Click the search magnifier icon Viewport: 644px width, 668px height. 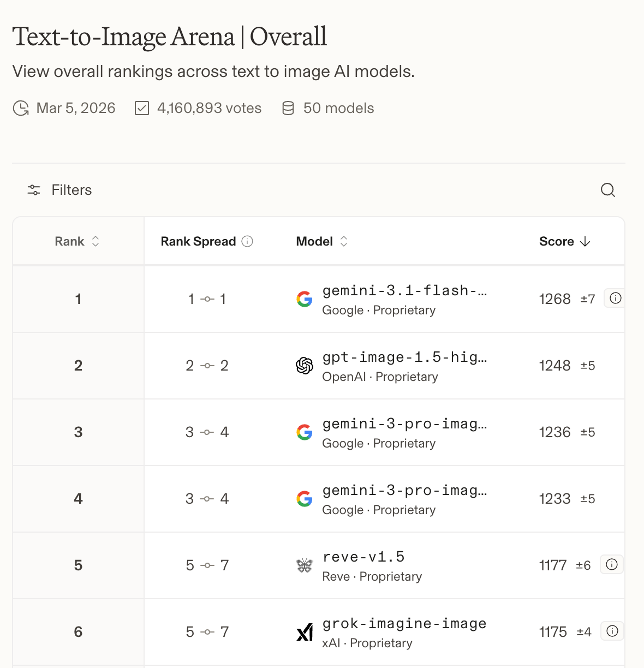coord(607,190)
